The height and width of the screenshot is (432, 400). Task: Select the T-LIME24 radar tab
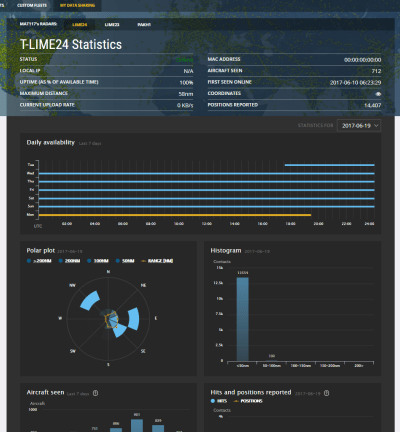(x=80, y=25)
